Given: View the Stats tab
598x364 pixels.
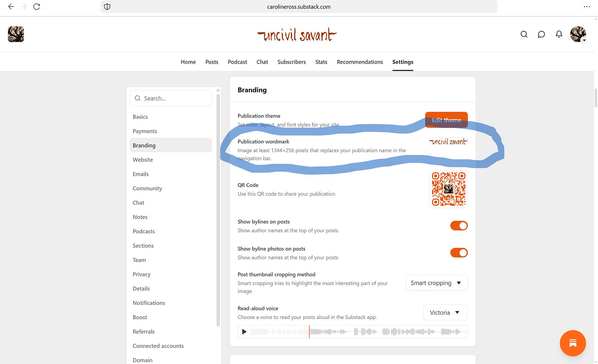Looking at the screenshot, I should click(321, 62).
